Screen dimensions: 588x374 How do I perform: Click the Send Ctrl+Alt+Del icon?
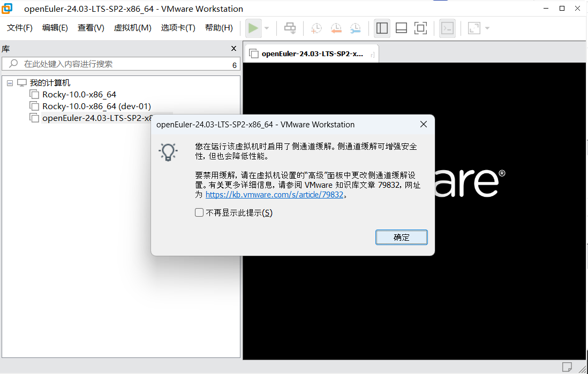[290, 28]
